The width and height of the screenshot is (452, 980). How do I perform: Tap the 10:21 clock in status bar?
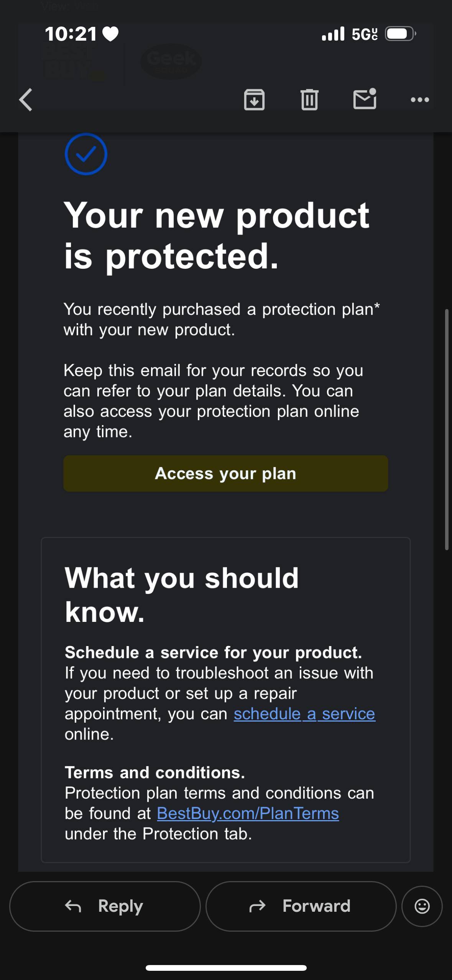point(71,34)
